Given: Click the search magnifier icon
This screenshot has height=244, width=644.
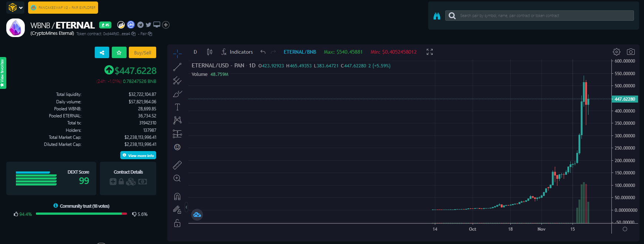Looking at the screenshot, I should (x=452, y=16).
